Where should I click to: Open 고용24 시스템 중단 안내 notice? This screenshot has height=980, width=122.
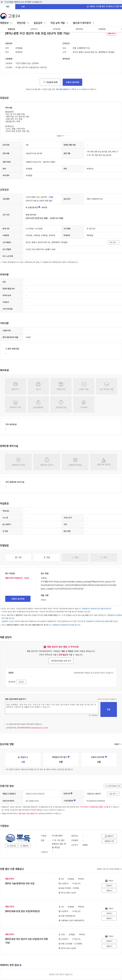coord(104,7)
